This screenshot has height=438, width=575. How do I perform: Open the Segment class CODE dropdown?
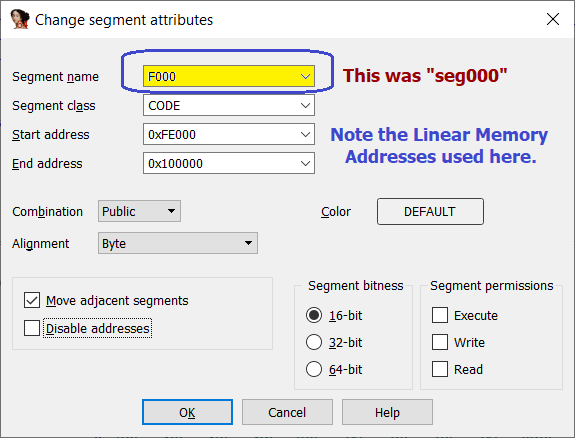229,106
